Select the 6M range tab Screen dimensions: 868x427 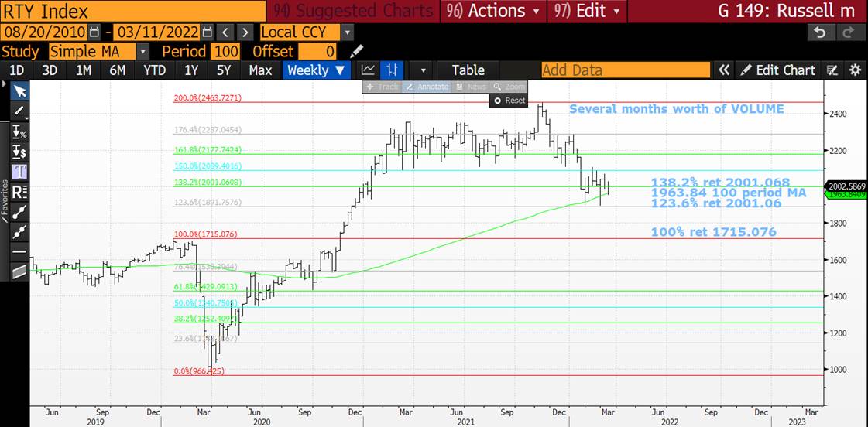(118, 70)
